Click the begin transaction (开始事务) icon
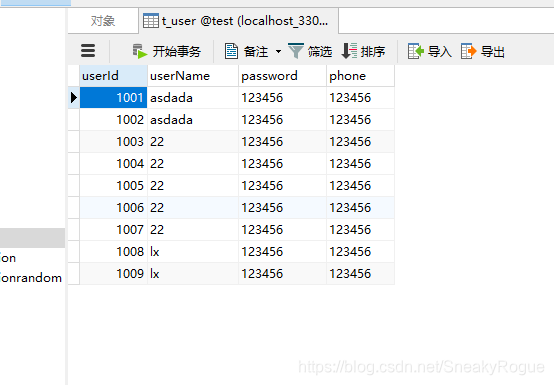Viewport: 554px width, 385px height. [x=140, y=51]
